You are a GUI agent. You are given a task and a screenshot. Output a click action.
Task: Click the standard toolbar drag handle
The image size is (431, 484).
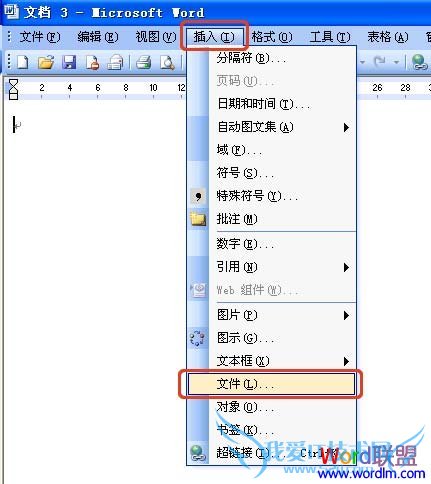(9, 62)
